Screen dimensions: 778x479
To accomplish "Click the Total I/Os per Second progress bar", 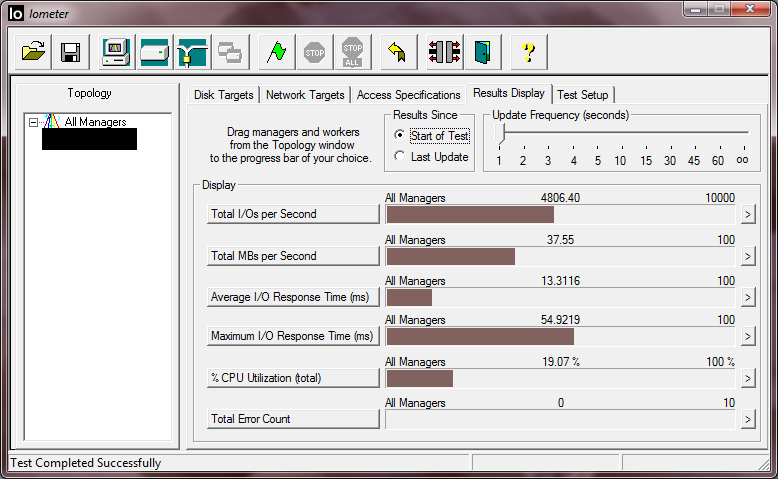I will [560, 214].
